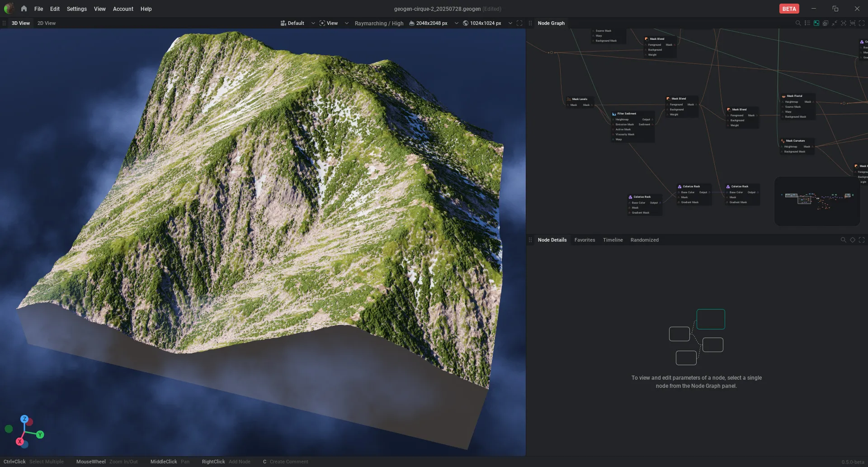The image size is (868, 467).
Task: Click the Home icon in menu bar
Action: point(24,9)
